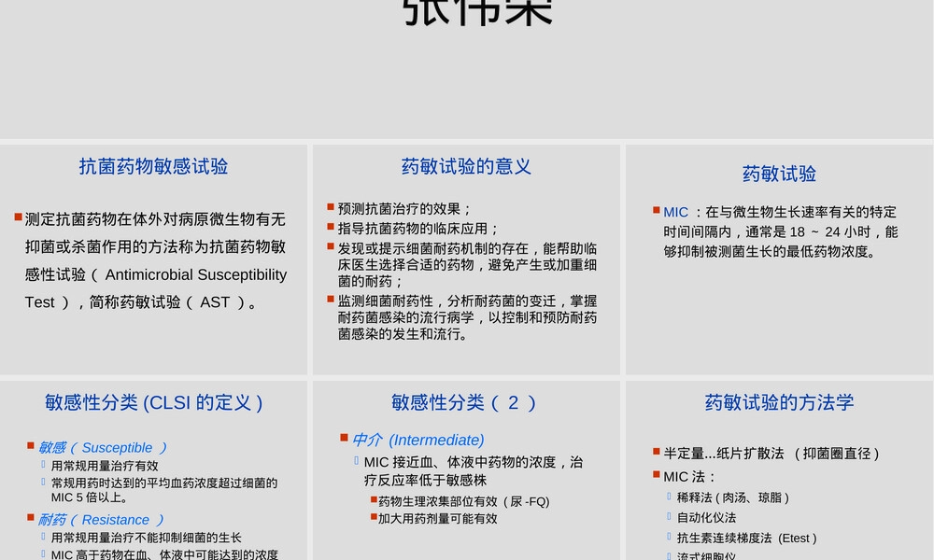
Task: Click the bullet 半定量...纸片扩散法 （抑菌圈直径）
Action: click(x=771, y=454)
